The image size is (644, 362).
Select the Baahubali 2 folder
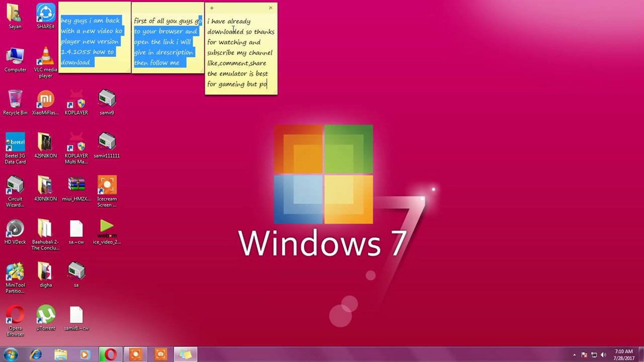[x=46, y=235]
